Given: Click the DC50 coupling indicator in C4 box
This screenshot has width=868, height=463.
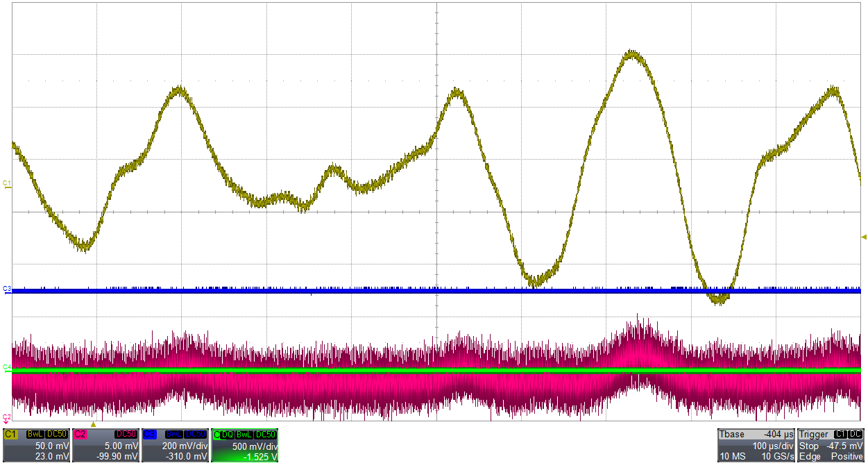Looking at the screenshot, I should point(265,435).
